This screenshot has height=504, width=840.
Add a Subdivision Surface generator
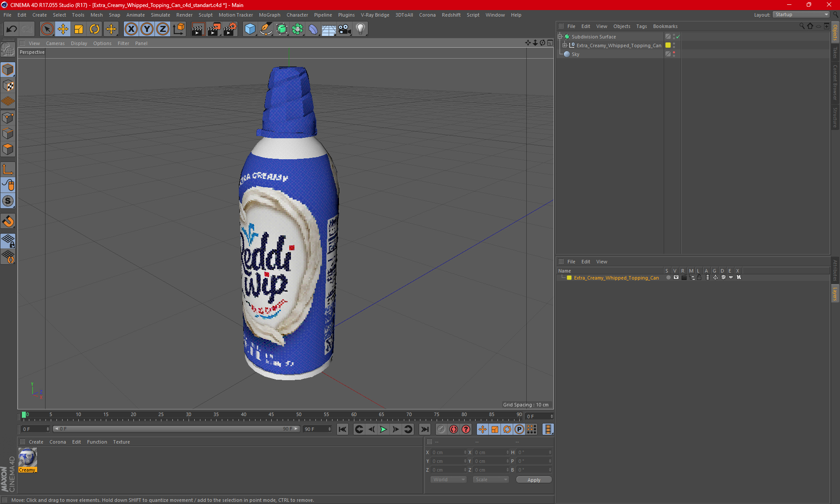[x=282, y=29]
